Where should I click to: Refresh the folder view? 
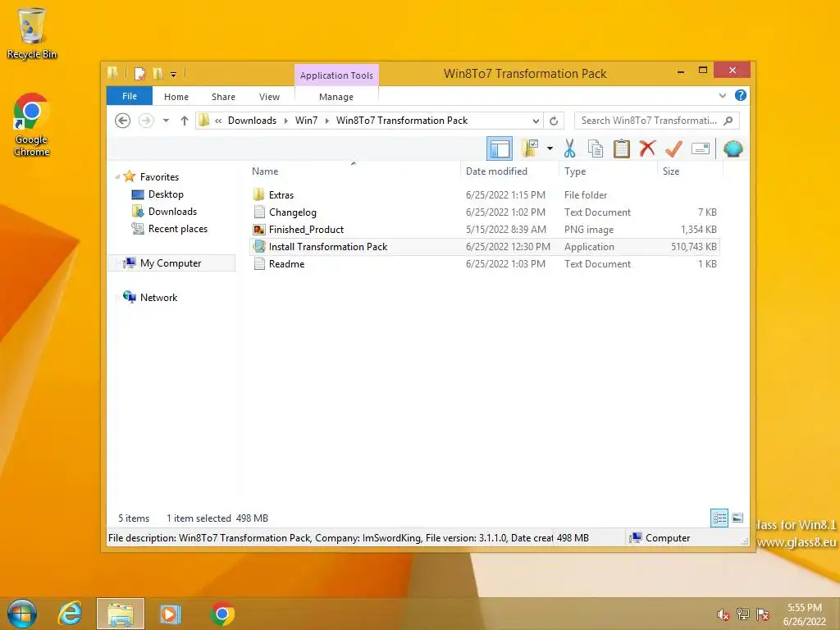[x=554, y=121]
